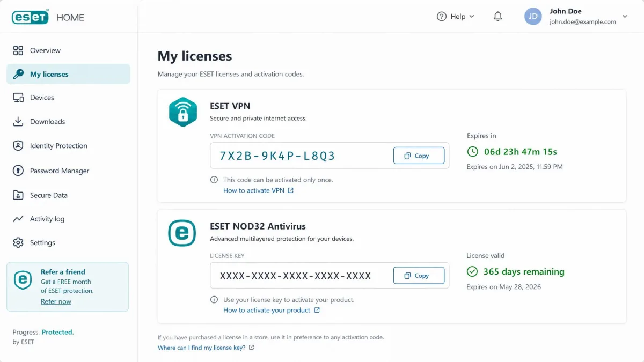Click the HOME label in header

point(70,17)
